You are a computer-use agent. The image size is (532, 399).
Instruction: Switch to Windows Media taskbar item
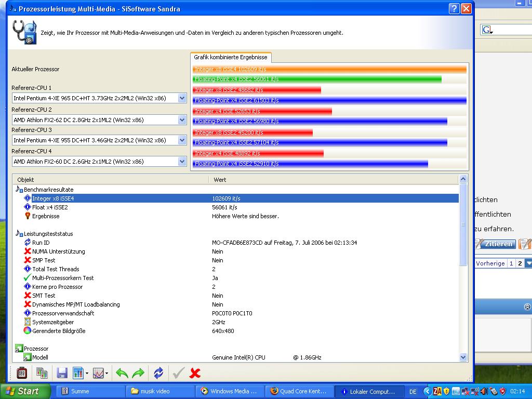(x=229, y=391)
